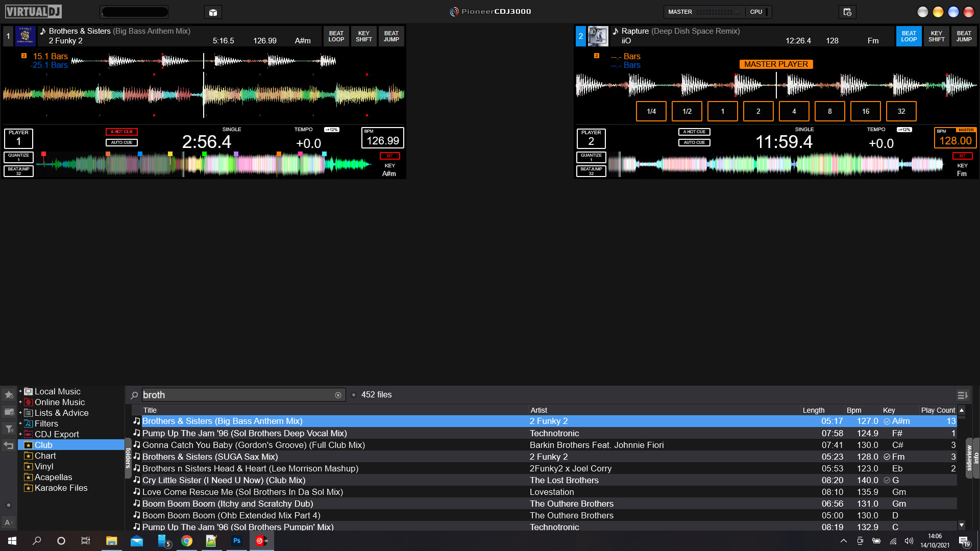
Task: Toggle deck 1 MT master tempo
Action: (x=389, y=156)
